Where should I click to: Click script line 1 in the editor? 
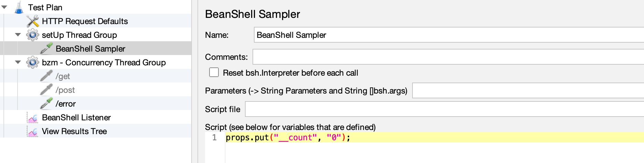pos(413,138)
